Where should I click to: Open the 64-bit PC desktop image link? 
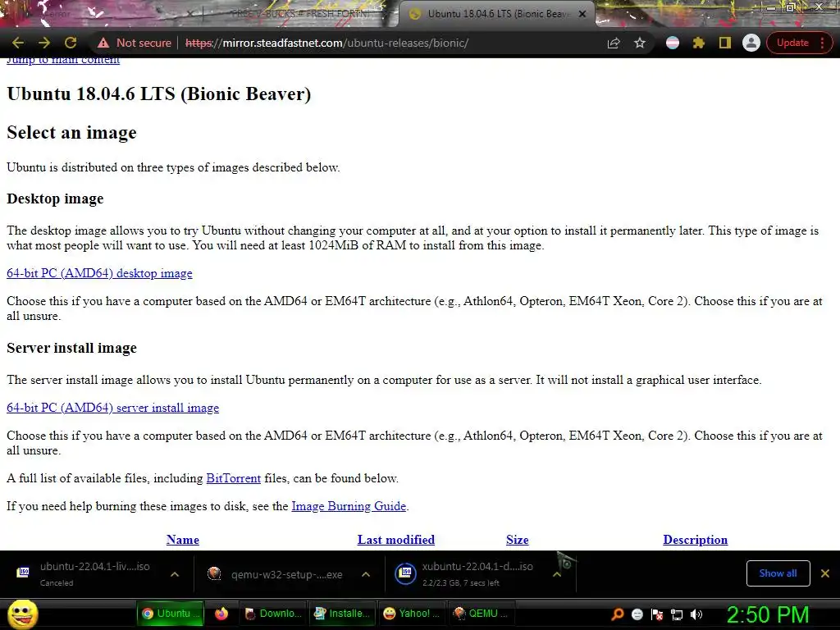tap(99, 273)
